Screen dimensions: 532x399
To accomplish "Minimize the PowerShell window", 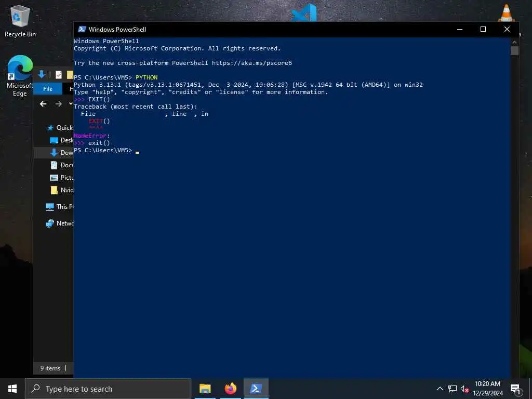I will (x=460, y=29).
